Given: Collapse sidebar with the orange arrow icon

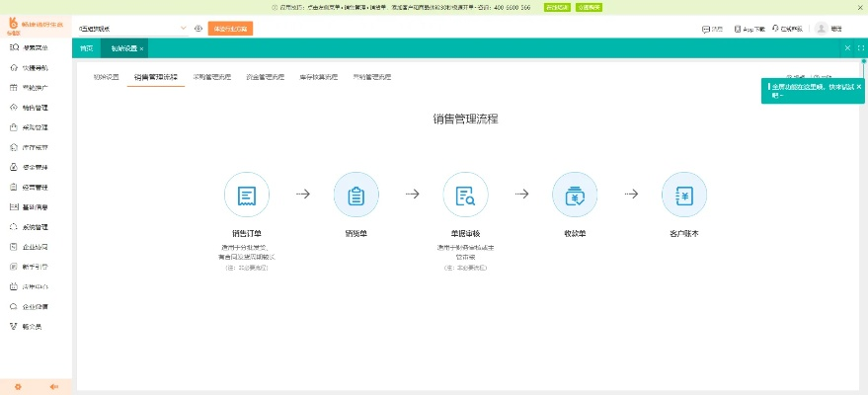Looking at the screenshot, I should click(x=54, y=386).
